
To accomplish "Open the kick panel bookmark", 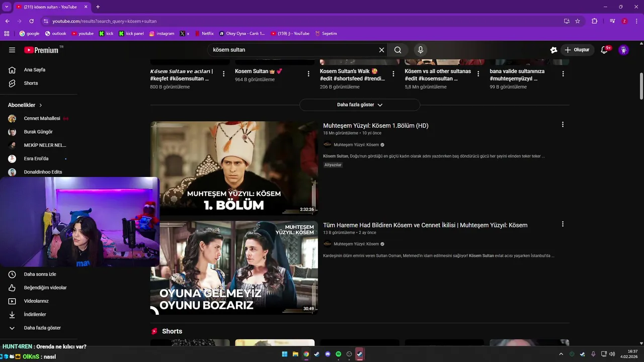I will coord(131,34).
